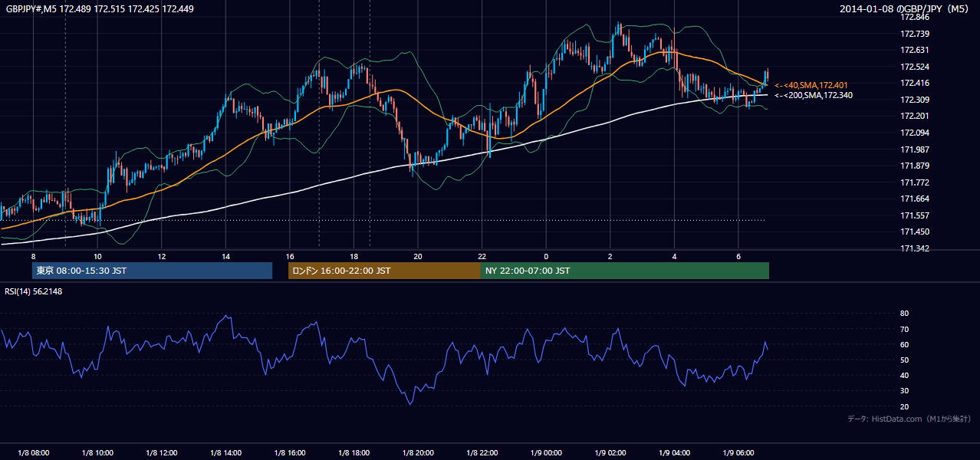
Task: Click RSI scale value 50
Action: click(904, 360)
